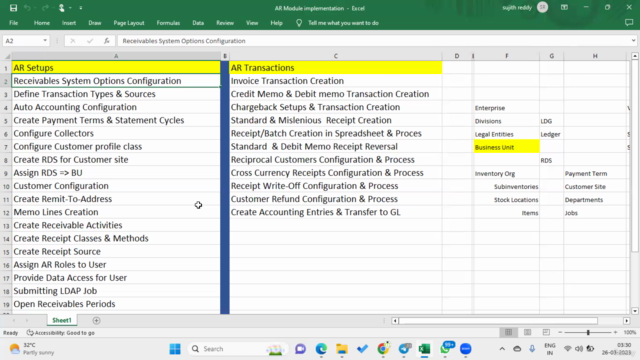Click the Select All corner triangle
Viewport: 640px width, 360px height.
pyautogui.click(x=6, y=56)
